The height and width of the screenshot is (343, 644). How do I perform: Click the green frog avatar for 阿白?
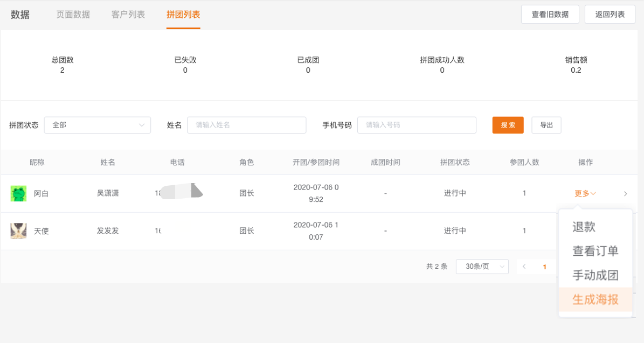click(x=18, y=193)
